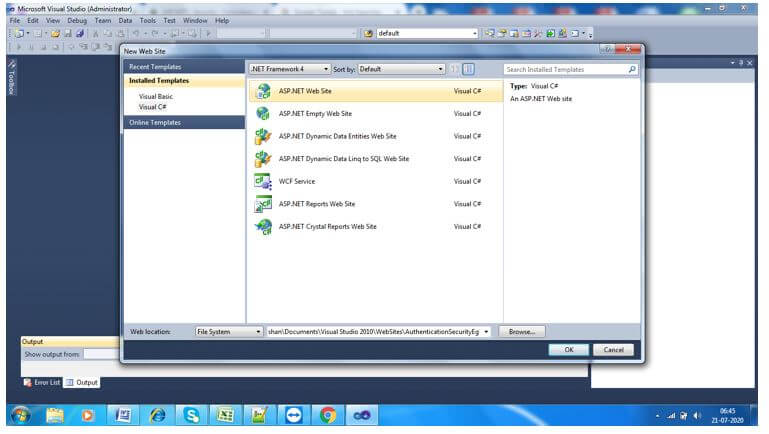Viewport: 769px width, 434px height.
Task: Select the ASP.NET Reports Web Site icon
Action: tap(263, 204)
